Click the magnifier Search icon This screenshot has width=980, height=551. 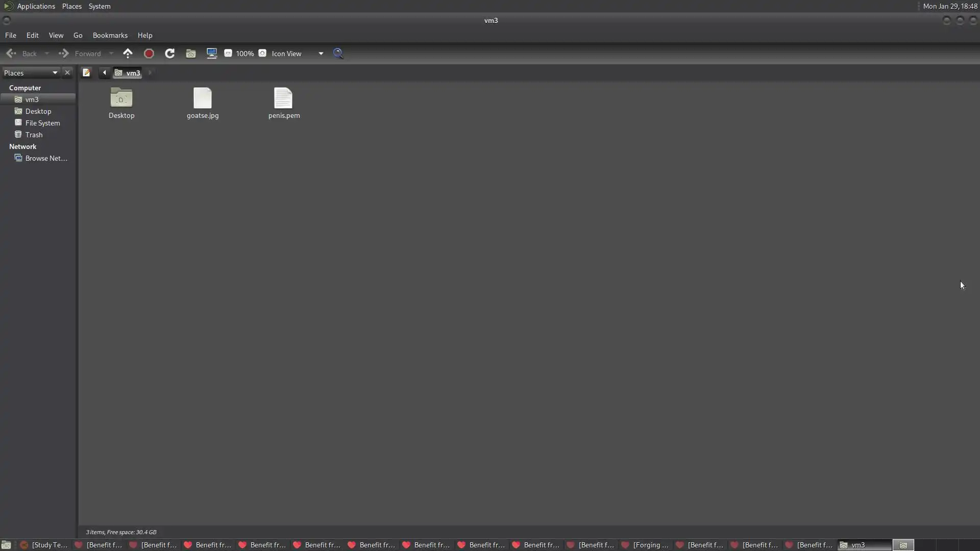tap(338, 53)
